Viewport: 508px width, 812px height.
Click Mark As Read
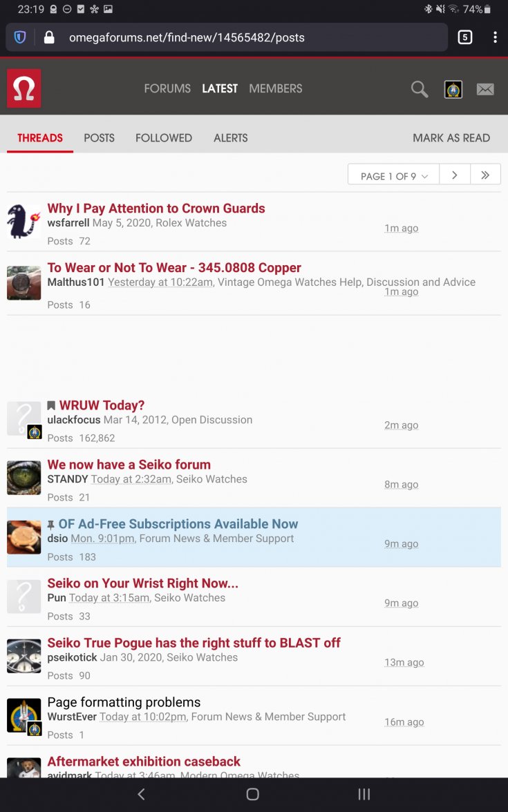451,138
